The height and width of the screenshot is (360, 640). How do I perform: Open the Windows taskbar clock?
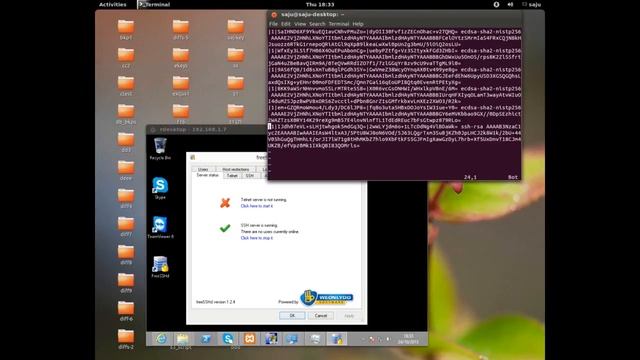(409, 339)
